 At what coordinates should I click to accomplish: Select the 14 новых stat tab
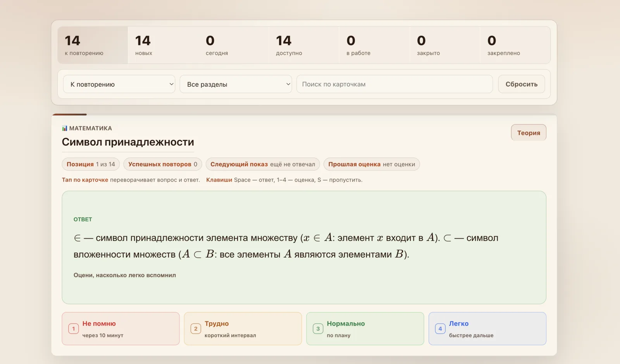pos(163,45)
